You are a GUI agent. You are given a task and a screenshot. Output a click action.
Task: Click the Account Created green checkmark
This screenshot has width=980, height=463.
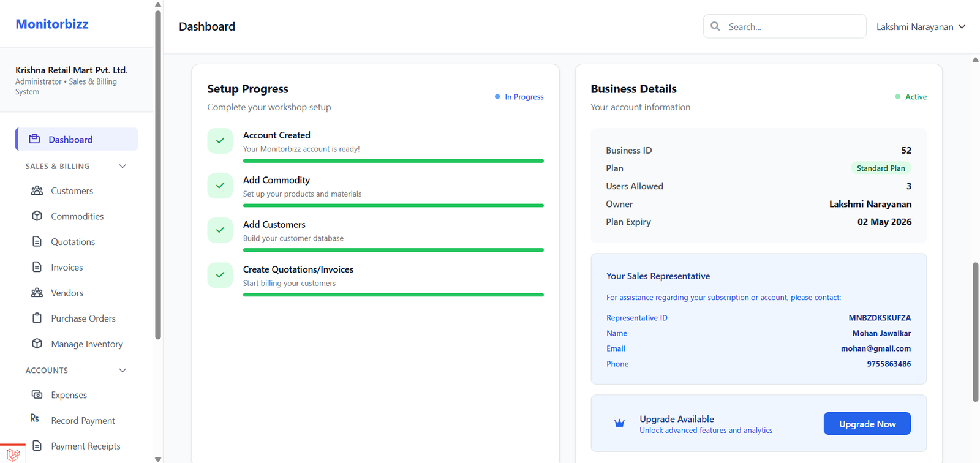click(x=220, y=141)
